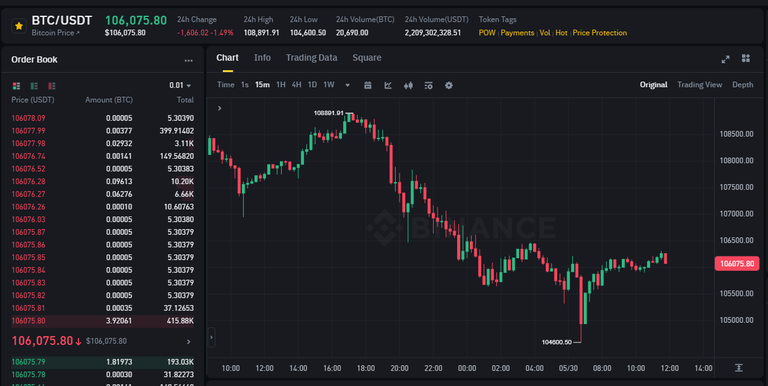Select ask price 106076.26

coord(28,207)
